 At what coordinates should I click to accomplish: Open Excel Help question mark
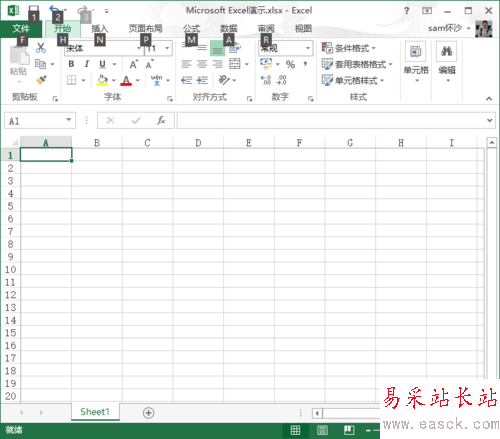[406, 11]
